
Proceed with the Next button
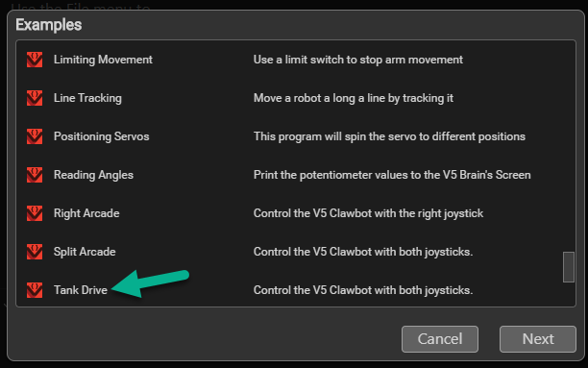click(x=538, y=339)
